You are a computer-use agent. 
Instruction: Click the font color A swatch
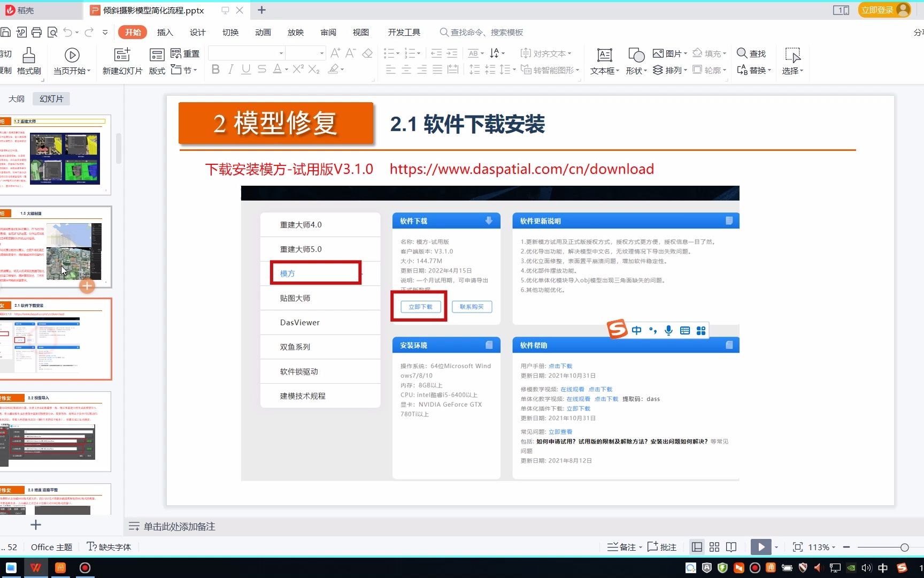click(277, 69)
